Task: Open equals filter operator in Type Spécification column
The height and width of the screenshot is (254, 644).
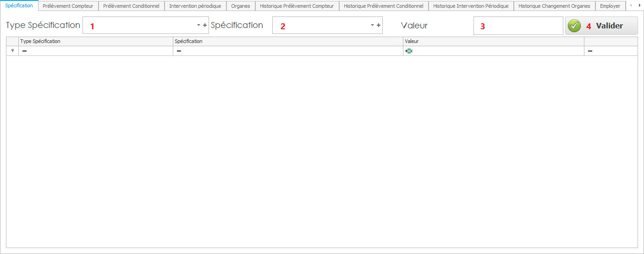Action: coord(24,51)
